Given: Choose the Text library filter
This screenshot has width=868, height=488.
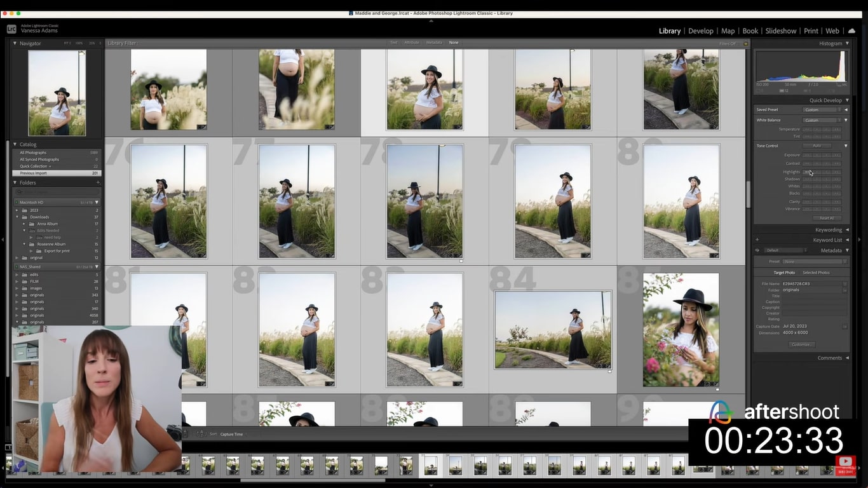Looking at the screenshot, I should pos(394,43).
